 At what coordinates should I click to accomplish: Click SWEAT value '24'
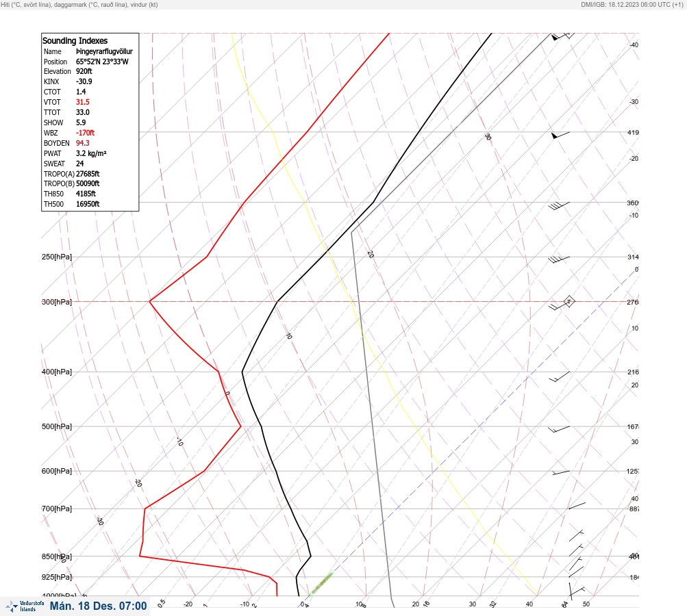(79, 164)
